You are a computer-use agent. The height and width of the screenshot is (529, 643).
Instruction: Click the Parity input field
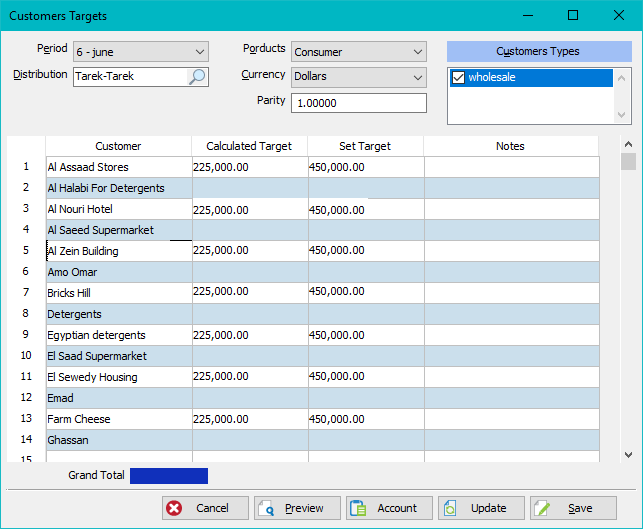pos(359,103)
